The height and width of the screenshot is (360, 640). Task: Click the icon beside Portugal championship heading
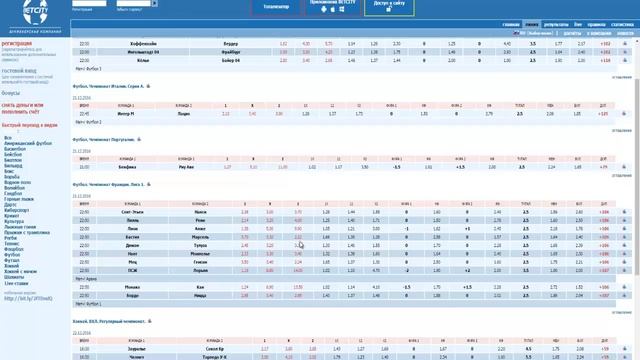point(139,140)
